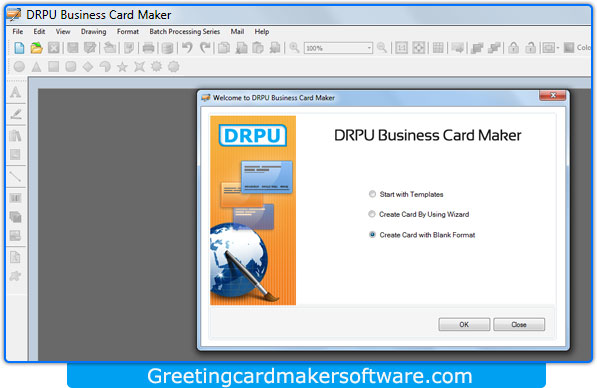The height and width of the screenshot is (388, 597).
Task: Click the Close button in dialog
Action: [519, 324]
